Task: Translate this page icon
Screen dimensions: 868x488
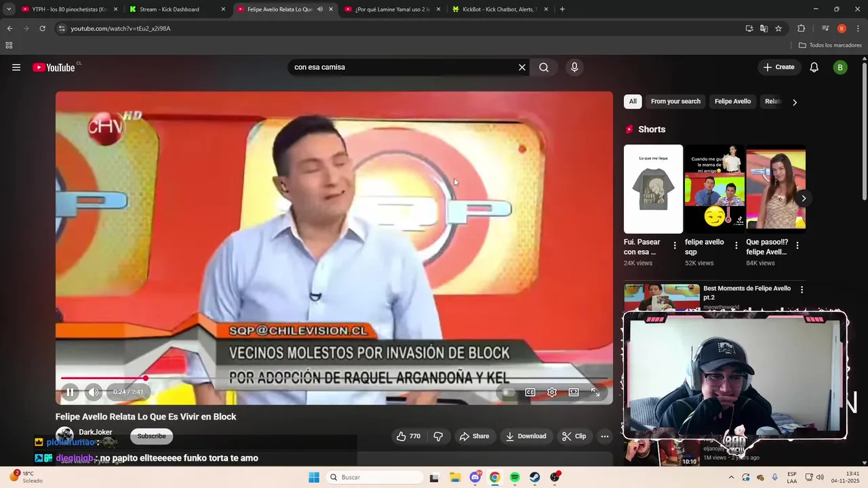Action: point(764,28)
